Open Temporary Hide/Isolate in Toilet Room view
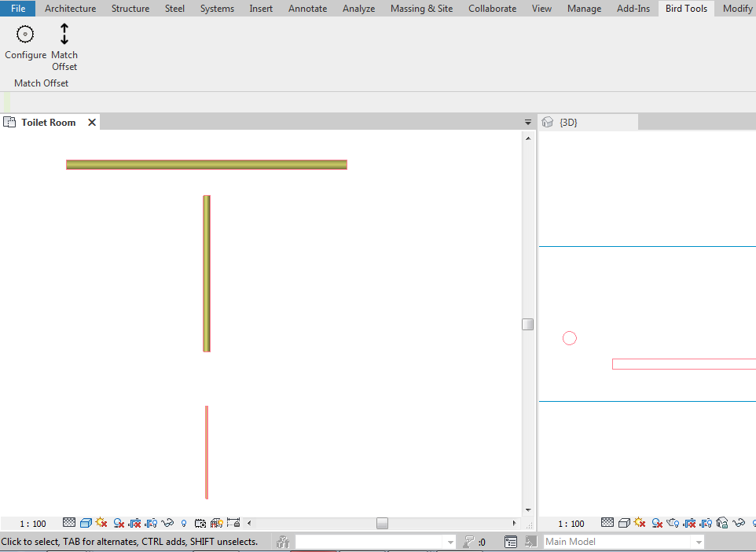 [x=167, y=523]
